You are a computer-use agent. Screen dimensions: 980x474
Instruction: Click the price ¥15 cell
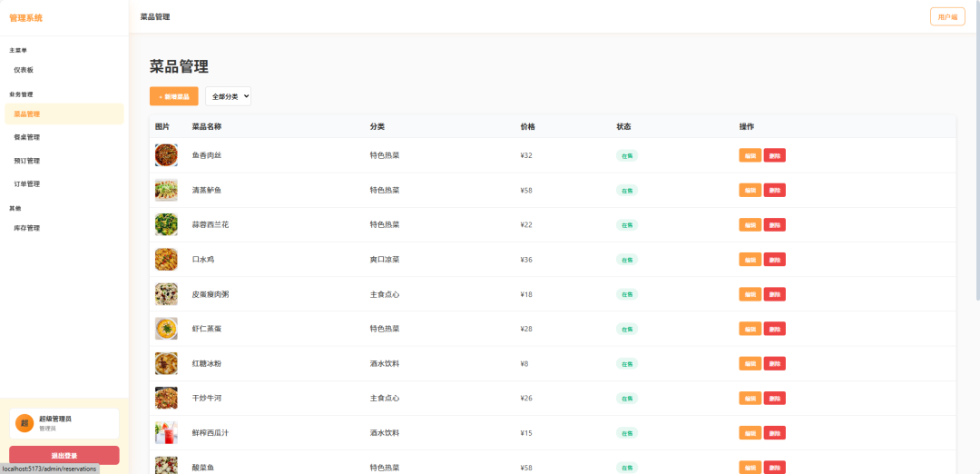pos(526,433)
